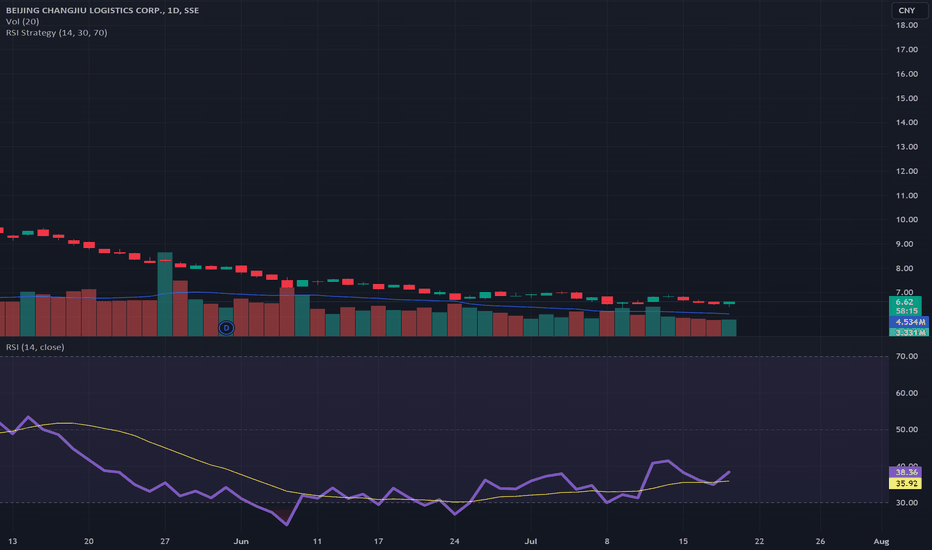Image resolution: width=932 pixels, height=550 pixels.
Task: Click the 10.00 price axis label
Action: [907, 219]
